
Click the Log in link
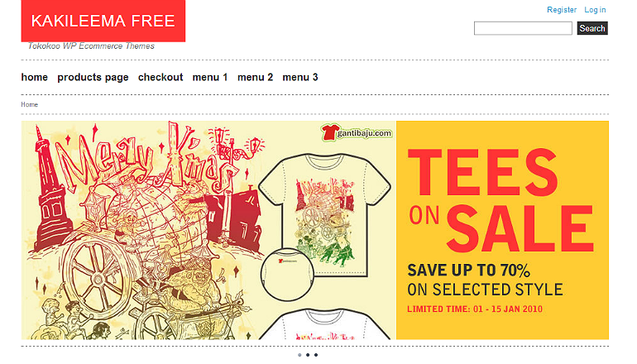coord(595,10)
